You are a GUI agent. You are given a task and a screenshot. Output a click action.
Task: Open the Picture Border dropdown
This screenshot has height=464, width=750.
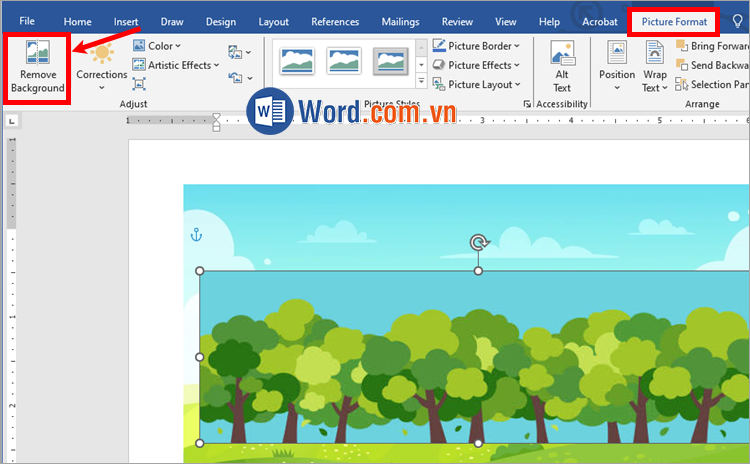[477, 46]
